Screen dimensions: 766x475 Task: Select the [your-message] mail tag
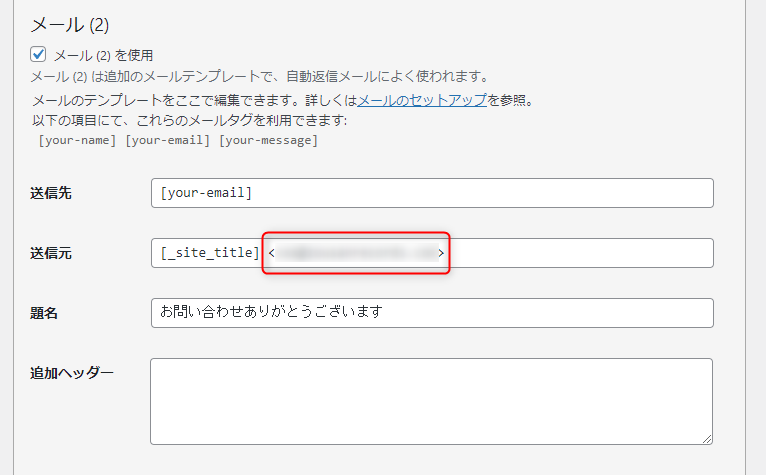pyautogui.click(x=268, y=140)
